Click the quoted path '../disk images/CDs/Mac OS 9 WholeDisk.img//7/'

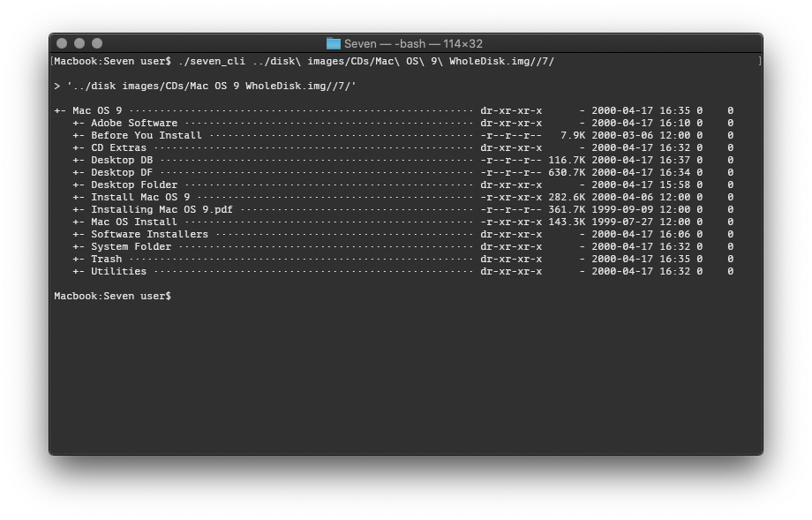(211, 86)
